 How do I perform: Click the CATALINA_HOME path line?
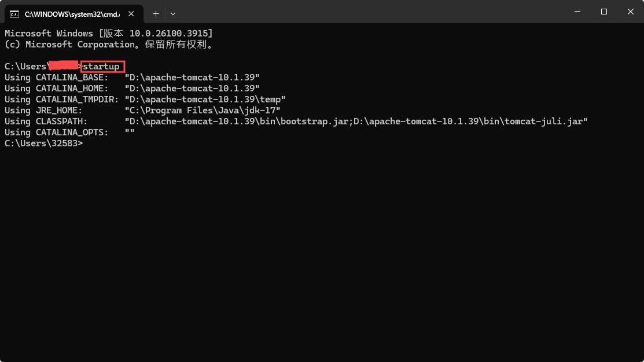tap(191, 88)
